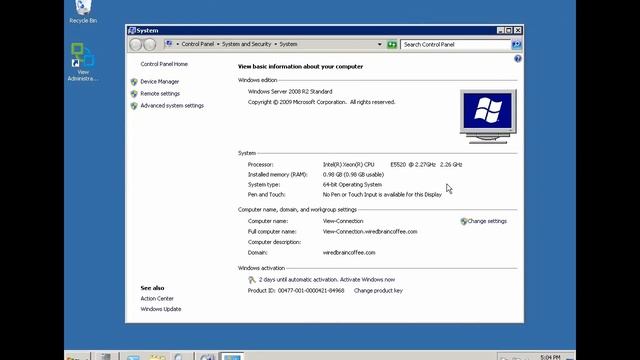Click the No Pen or Touch Input text
640x360 pixels.
click(x=382, y=195)
